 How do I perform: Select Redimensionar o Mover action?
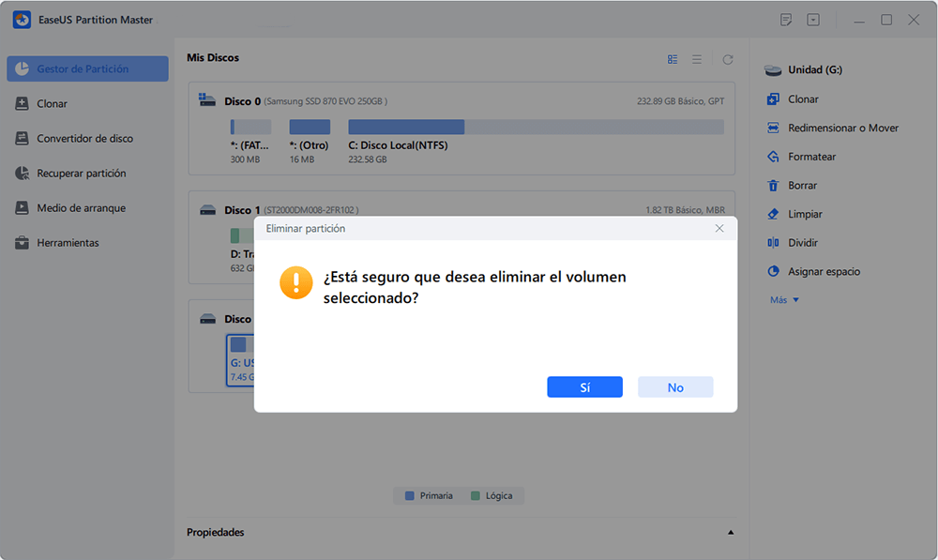[x=843, y=128]
